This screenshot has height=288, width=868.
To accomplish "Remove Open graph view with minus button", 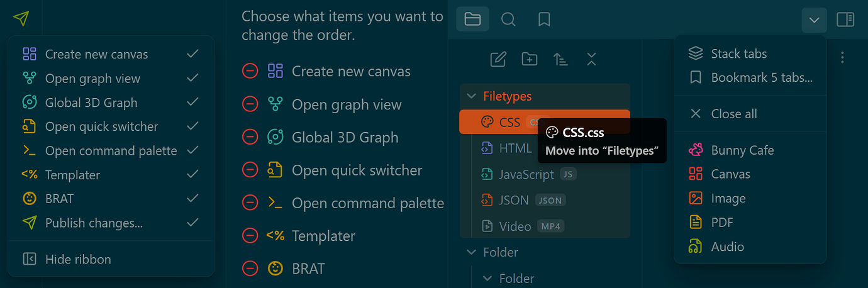I will [x=250, y=104].
